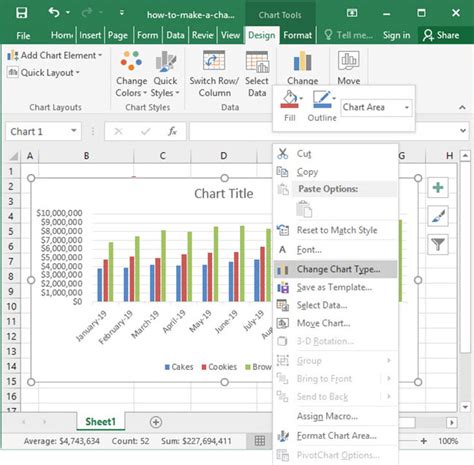Image resolution: width=474 pixels, height=465 pixels.
Task: Expand Quick Layout dropdown
Action: pos(43,72)
